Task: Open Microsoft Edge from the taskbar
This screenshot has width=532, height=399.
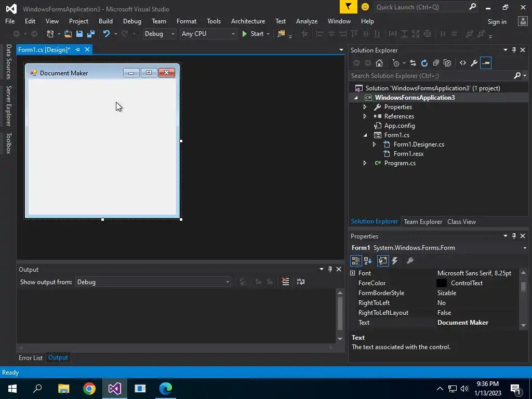Action: point(166,389)
